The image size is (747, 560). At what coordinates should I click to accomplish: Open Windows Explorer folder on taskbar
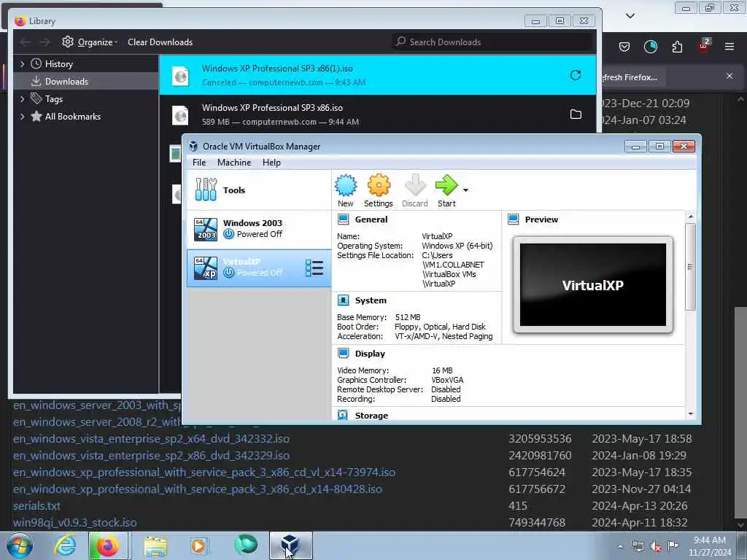155,545
